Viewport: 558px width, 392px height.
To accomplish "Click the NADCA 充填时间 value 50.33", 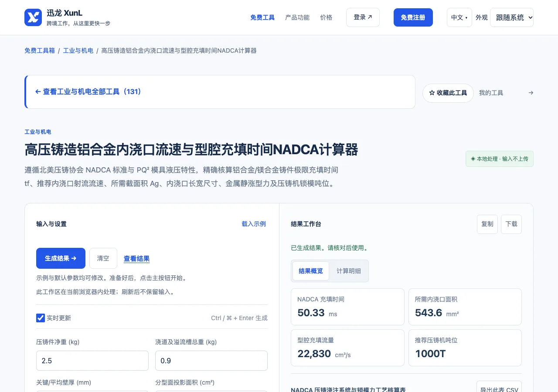I will [311, 313].
